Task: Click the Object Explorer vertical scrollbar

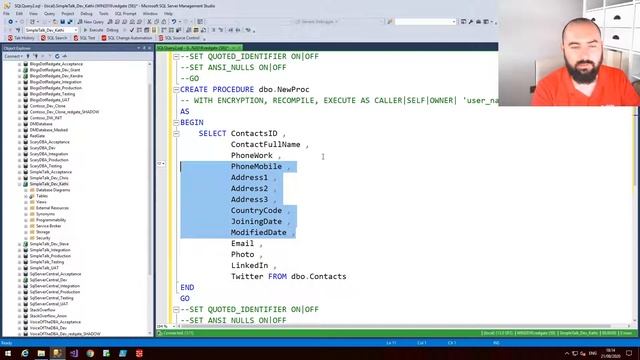Action: tap(150, 180)
